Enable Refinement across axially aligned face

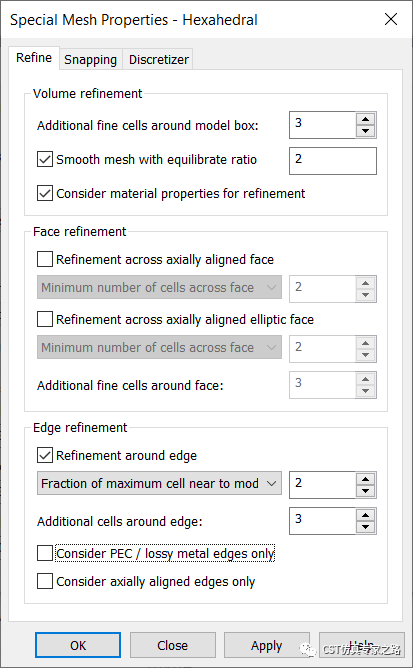click(x=45, y=259)
